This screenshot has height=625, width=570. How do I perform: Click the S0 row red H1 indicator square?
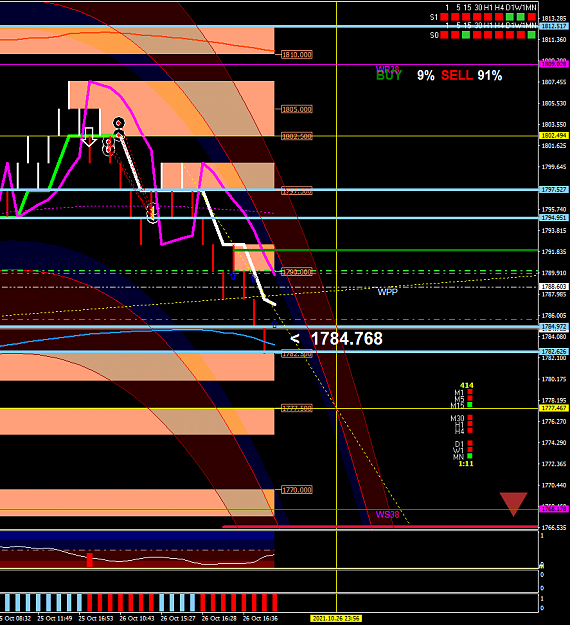click(x=488, y=35)
